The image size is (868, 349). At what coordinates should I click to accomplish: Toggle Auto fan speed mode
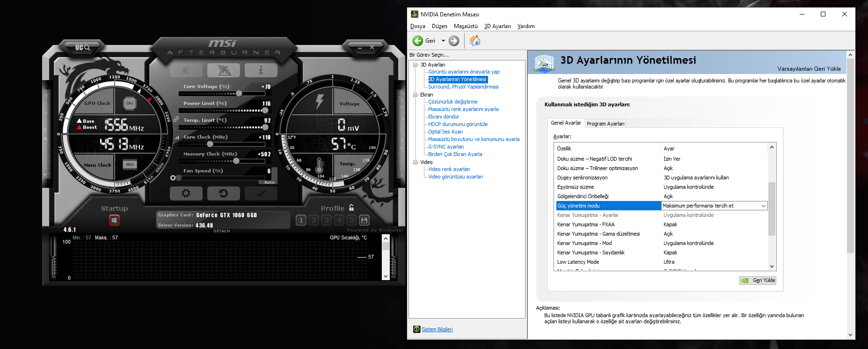tap(270, 182)
